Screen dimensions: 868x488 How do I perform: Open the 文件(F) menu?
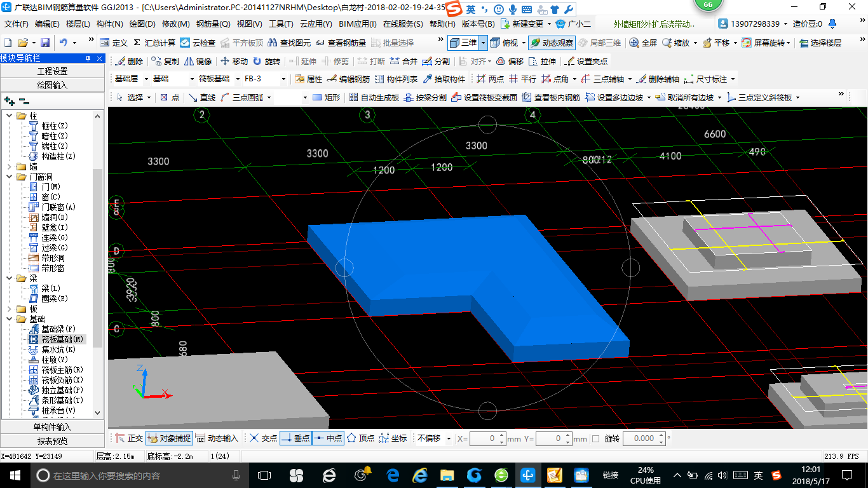pyautogui.click(x=17, y=24)
